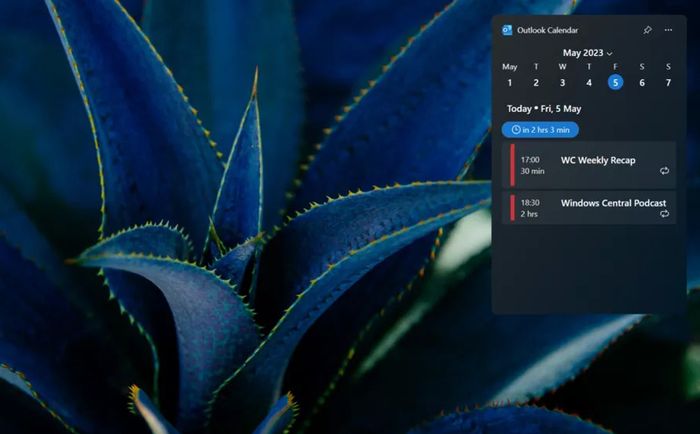Select day 2 in the calendar week
The height and width of the screenshot is (434, 700).
[x=536, y=83]
